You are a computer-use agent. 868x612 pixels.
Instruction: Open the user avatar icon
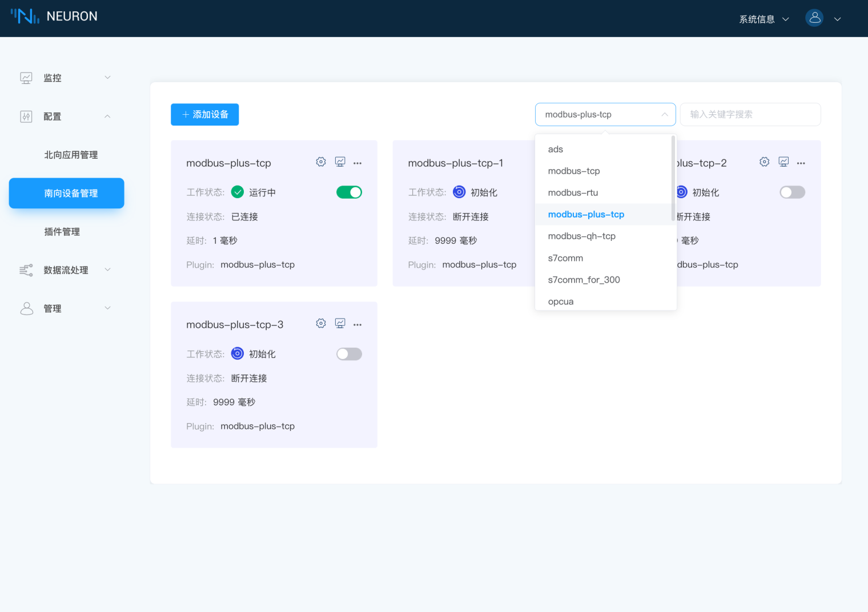pyautogui.click(x=814, y=18)
